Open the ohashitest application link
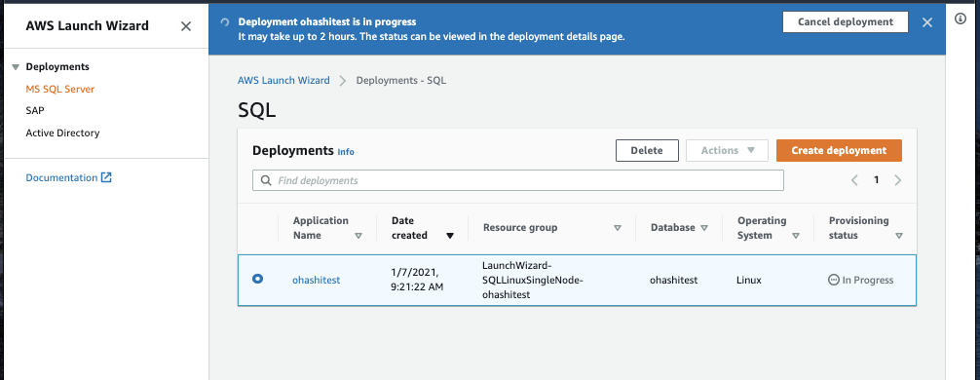 click(x=317, y=280)
